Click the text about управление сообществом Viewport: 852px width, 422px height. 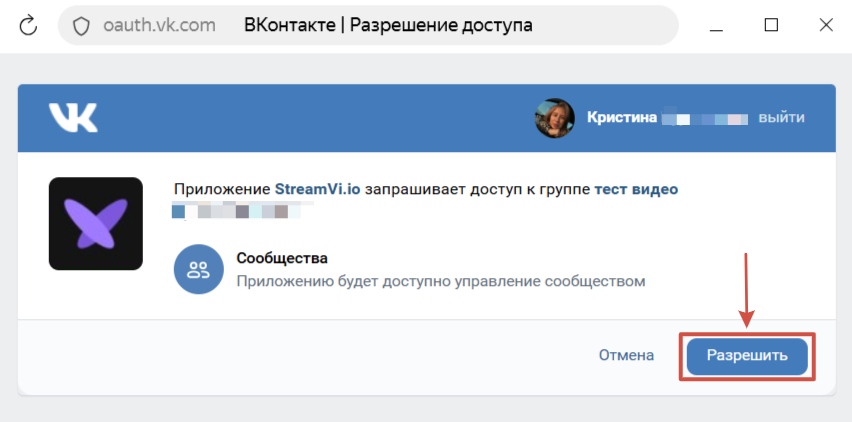441,282
